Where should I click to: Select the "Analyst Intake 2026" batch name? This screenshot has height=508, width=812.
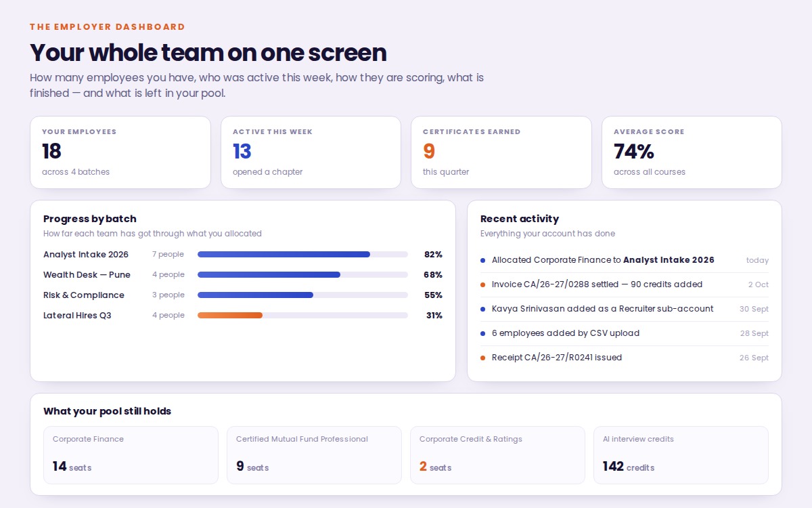coord(86,255)
